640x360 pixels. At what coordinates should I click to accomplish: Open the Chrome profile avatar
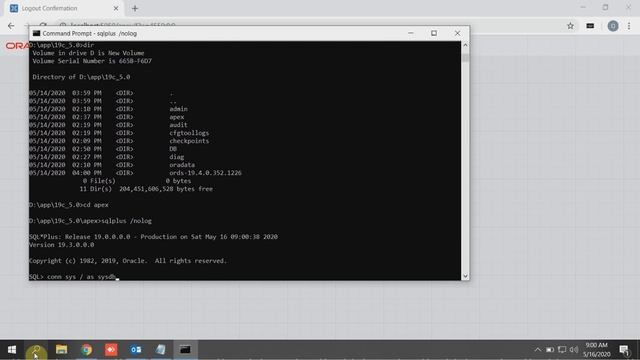(x=613, y=26)
